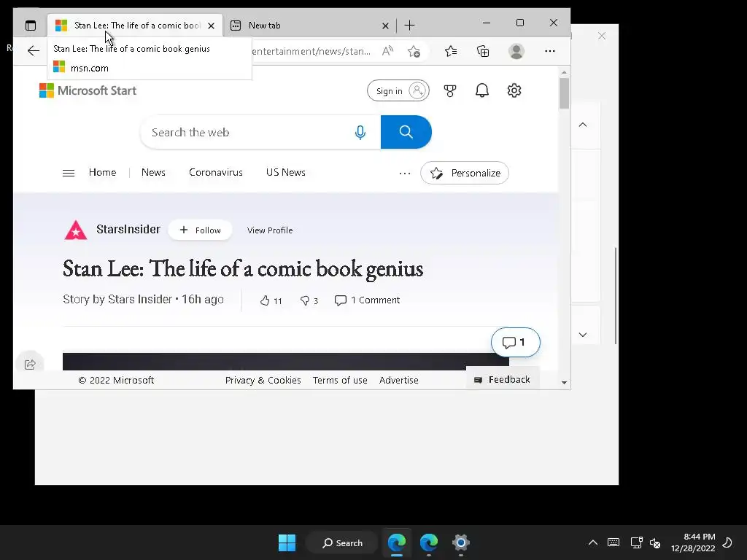Collapse background window section with up chevron
This screenshot has width=747, height=560.
583,125
